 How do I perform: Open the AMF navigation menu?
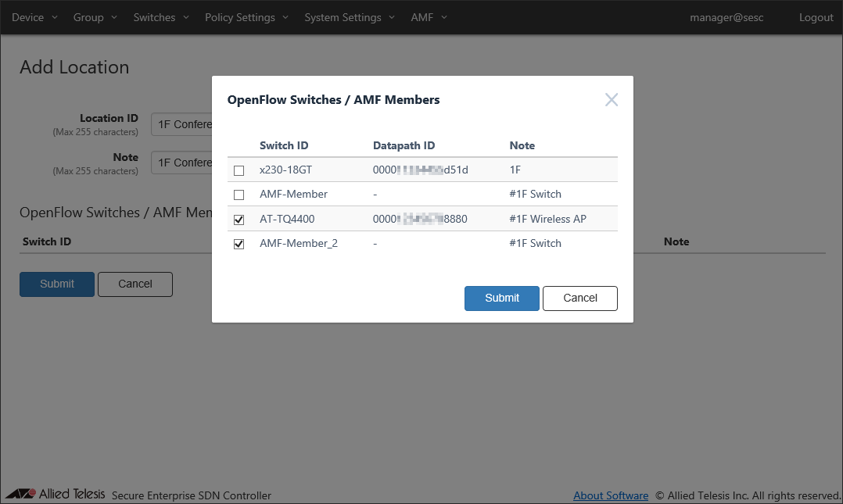point(429,17)
